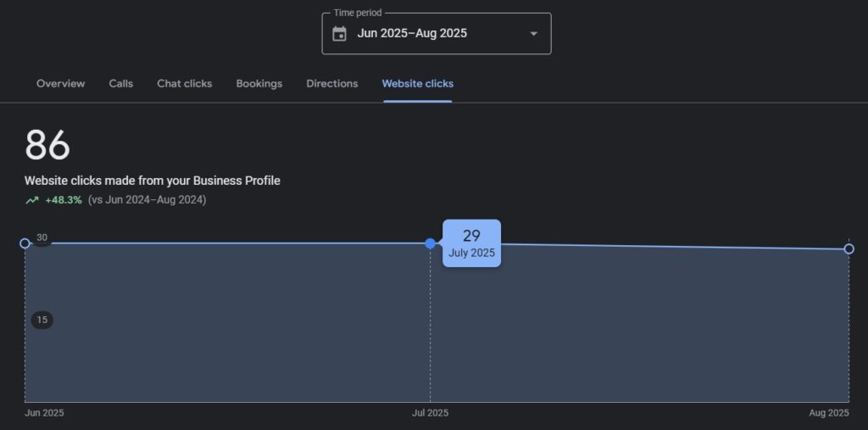Click the green trending-up arrow icon

click(x=32, y=201)
